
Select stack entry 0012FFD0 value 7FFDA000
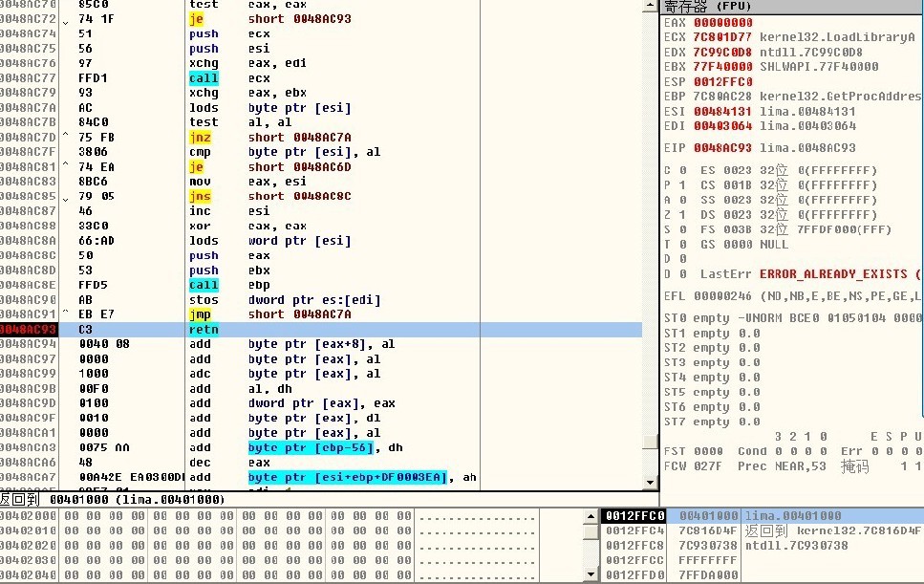point(762,575)
